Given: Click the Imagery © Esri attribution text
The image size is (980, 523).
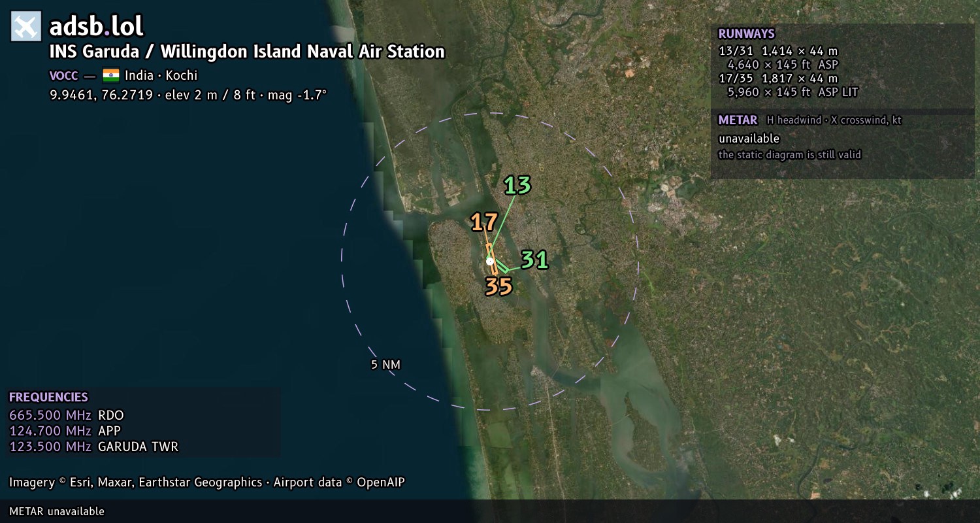Looking at the screenshot, I should click(x=207, y=482).
